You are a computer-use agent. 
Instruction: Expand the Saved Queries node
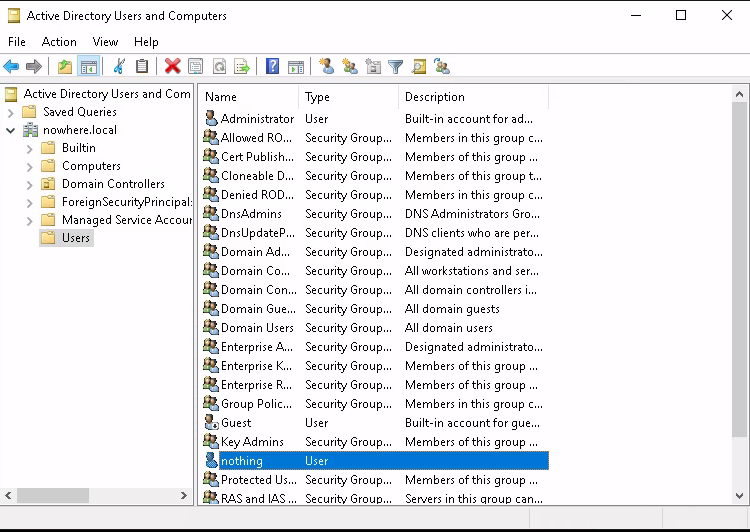pos(11,113)
